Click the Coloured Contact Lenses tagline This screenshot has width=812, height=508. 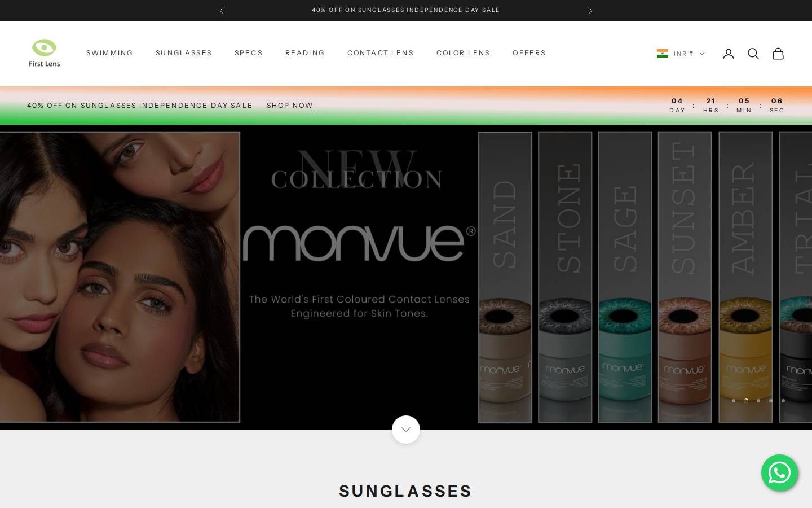[x=359, y=306]
